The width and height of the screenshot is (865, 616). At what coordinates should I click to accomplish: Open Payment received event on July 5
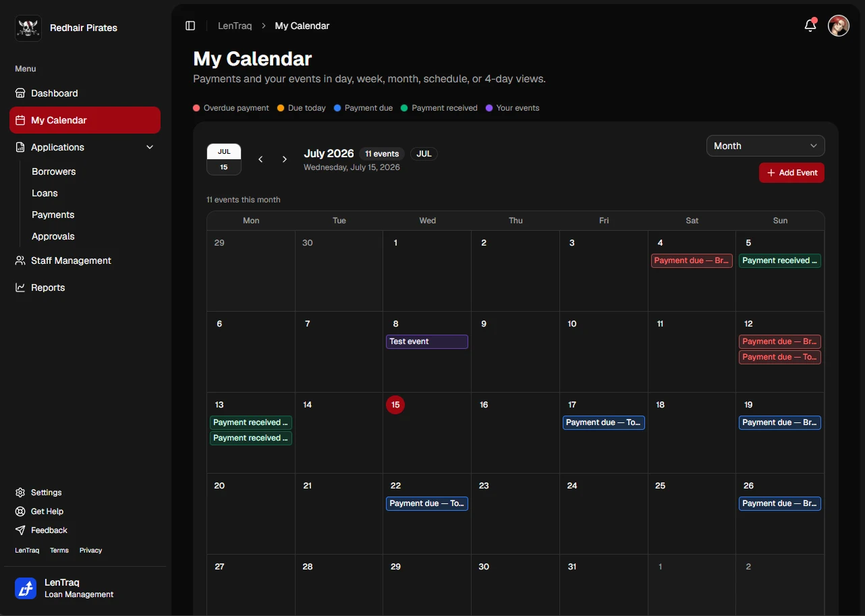pos(780,260)
